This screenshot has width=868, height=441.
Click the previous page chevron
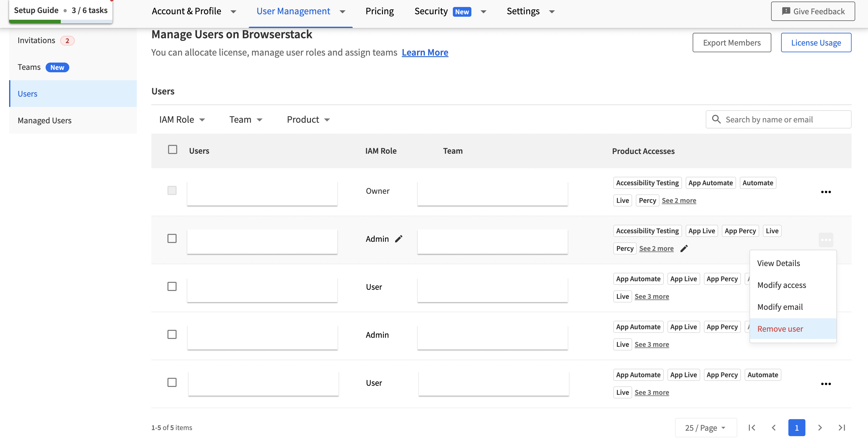[x=774, y=428]
